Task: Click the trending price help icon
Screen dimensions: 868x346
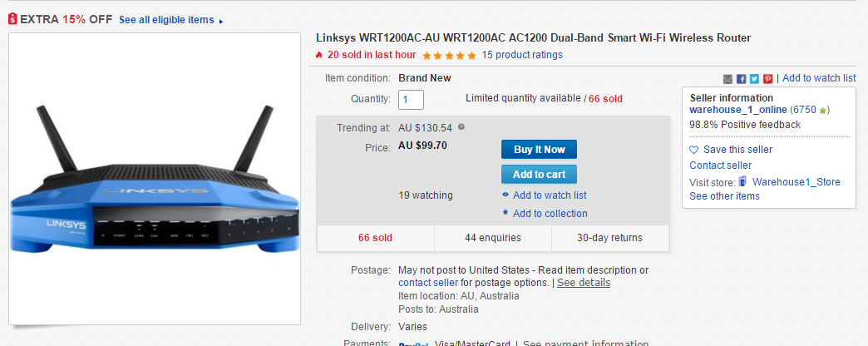Action: tap(461, 126)
